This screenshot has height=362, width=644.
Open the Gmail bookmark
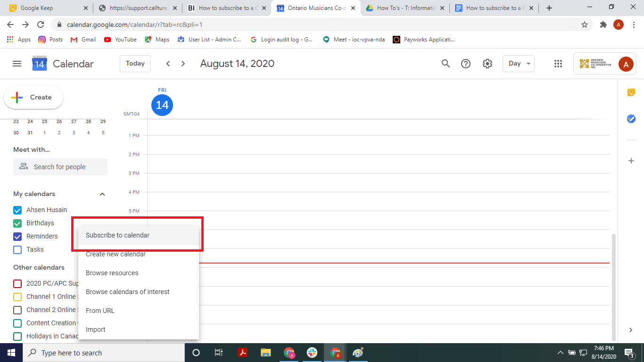point(83,40)
